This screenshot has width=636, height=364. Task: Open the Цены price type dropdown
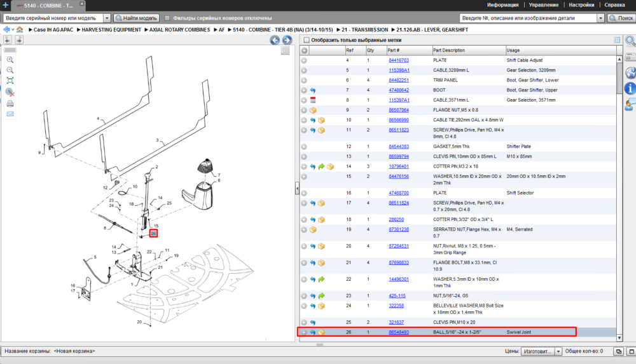tap(558, 351)
